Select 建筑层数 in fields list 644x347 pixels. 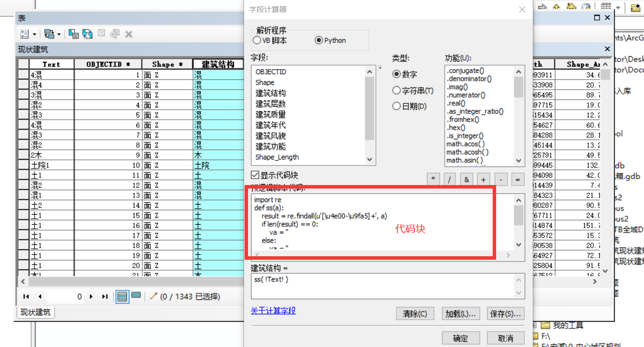pos(271,104)
